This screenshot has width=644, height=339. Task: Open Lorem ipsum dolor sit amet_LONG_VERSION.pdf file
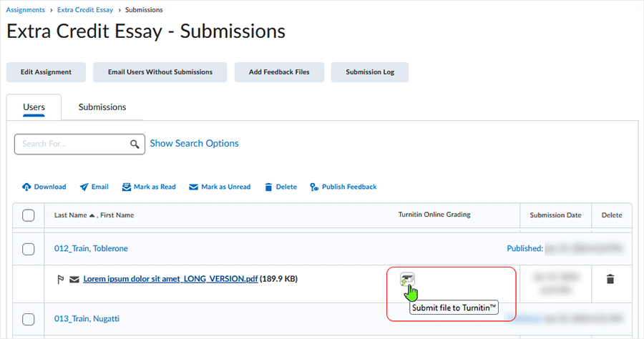(x=170, y=279)
